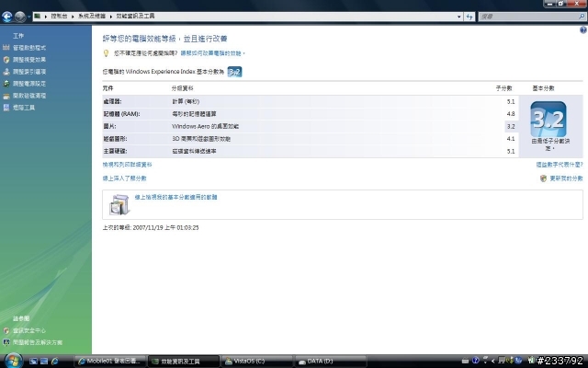Launch Internet Explorer from quick launch
The width and height of the screenshot is (588, 368).
55,362
